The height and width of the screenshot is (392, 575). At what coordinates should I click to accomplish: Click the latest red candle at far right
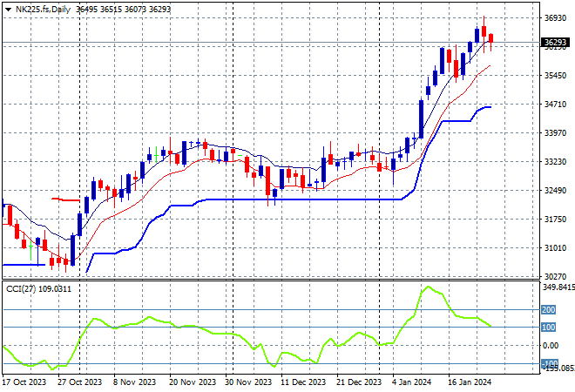point(491,38)
